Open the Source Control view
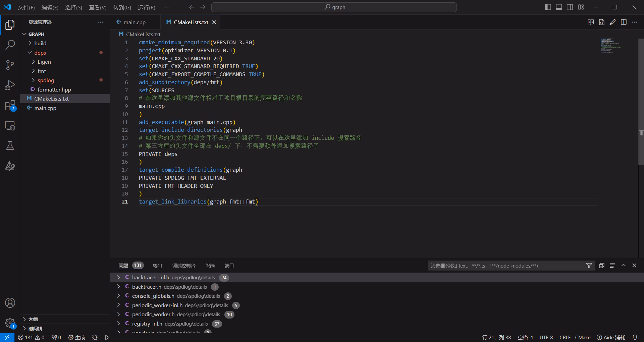 pyautogui.click(x=10, y=65)
